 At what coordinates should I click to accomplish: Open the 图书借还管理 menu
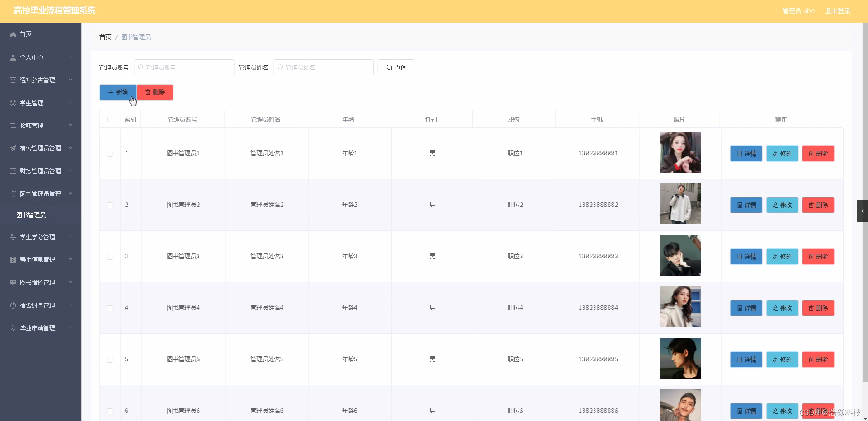point(41,282)
